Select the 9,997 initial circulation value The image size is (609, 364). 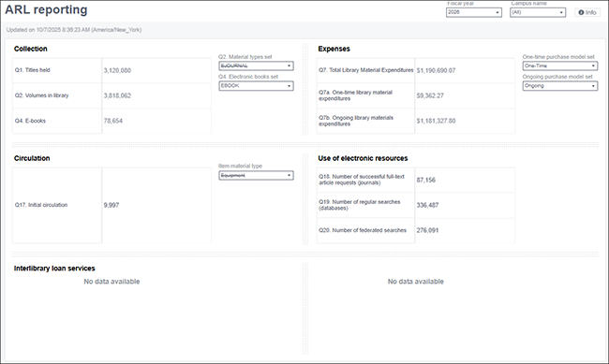click(x=111, y=205)
